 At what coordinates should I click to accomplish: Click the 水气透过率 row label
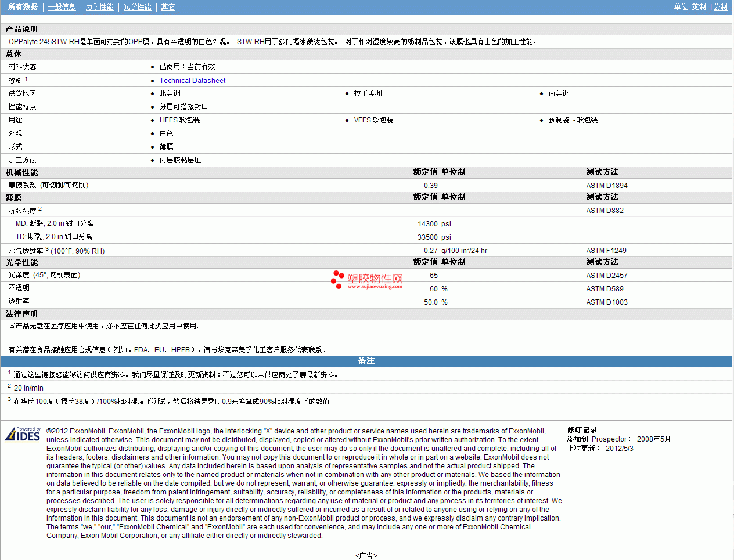(x=56, y=251)
